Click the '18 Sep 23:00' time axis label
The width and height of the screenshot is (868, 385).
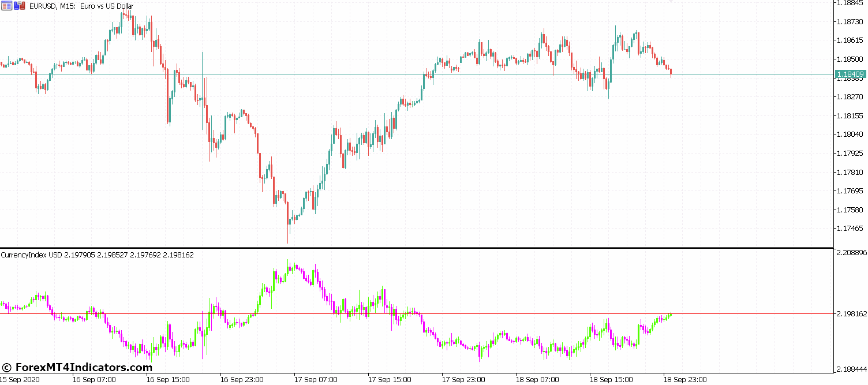tap(684, 380)
